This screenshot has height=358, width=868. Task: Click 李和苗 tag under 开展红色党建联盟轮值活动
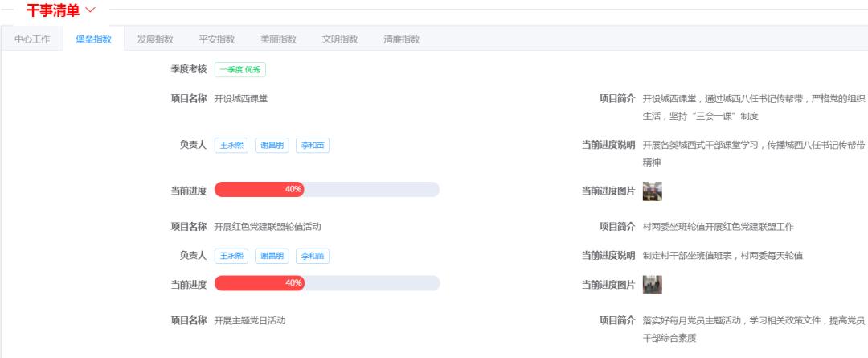[313, 256]
